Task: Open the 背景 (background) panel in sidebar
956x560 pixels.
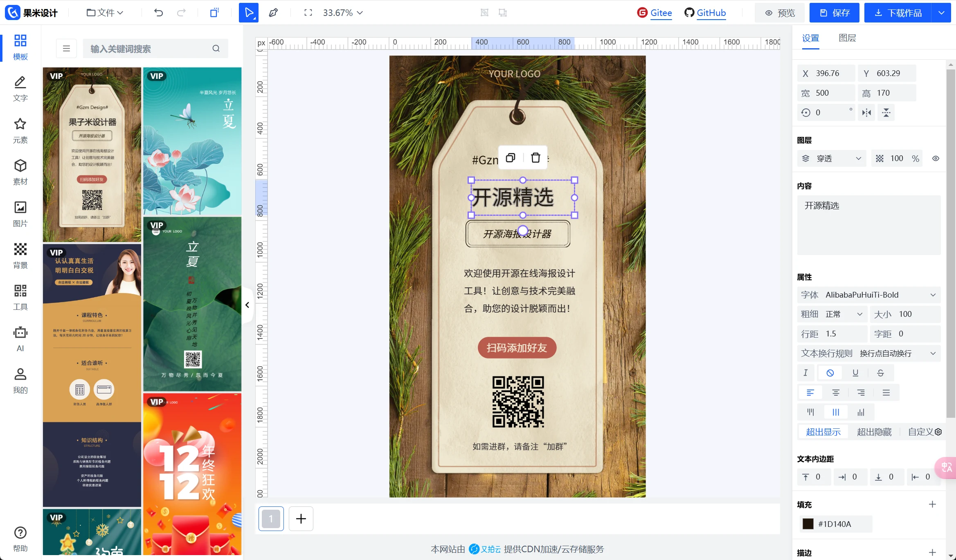Action: pos(20,255)
